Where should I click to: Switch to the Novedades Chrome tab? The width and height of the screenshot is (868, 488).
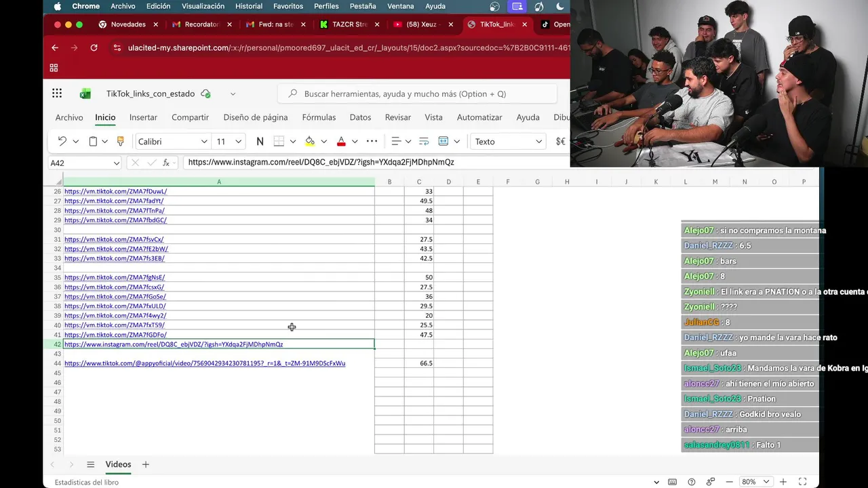pyautogui.click(x=128, y=24)
